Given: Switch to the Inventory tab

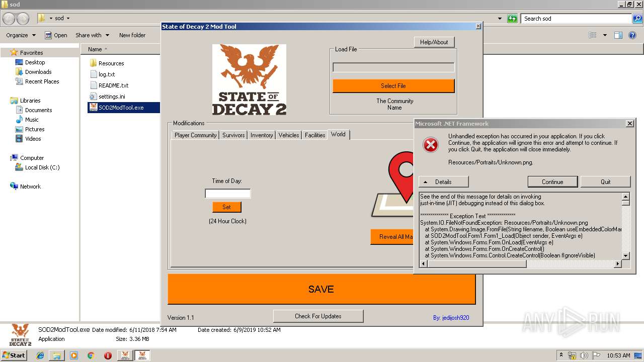Looking at the screenshot, I should (262, 135).
